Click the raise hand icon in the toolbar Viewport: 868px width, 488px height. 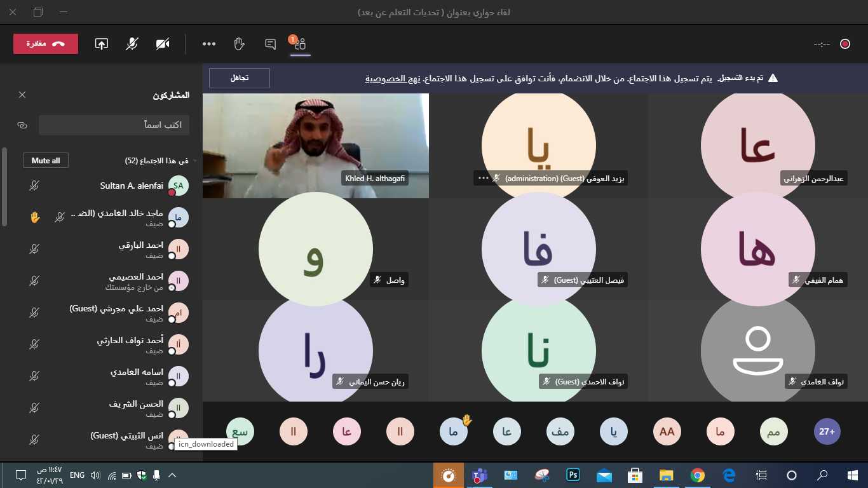click(239, 44)
